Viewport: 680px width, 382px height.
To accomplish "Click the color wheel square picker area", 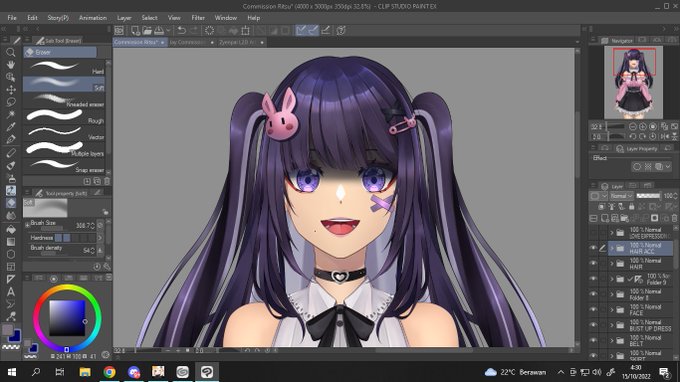I will coord(67,318).
